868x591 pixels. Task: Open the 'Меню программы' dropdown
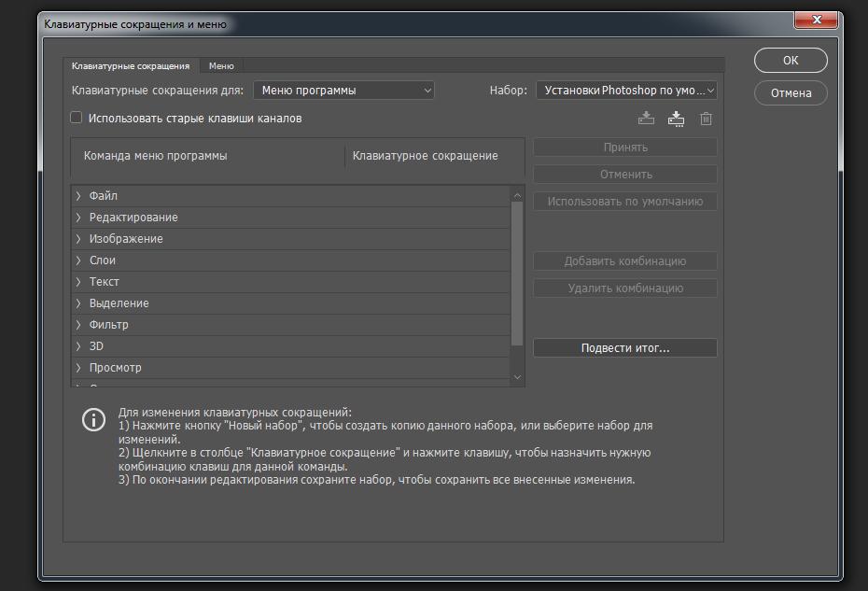343,91
